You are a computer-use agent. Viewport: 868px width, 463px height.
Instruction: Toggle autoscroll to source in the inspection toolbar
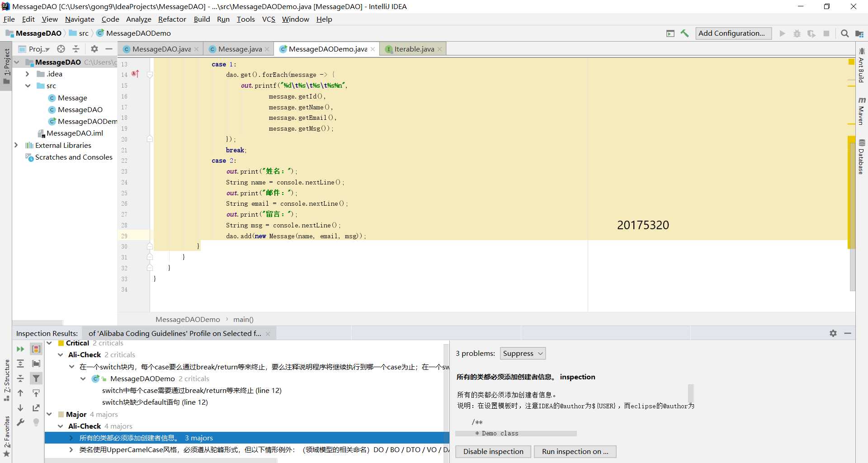(36, 393)
